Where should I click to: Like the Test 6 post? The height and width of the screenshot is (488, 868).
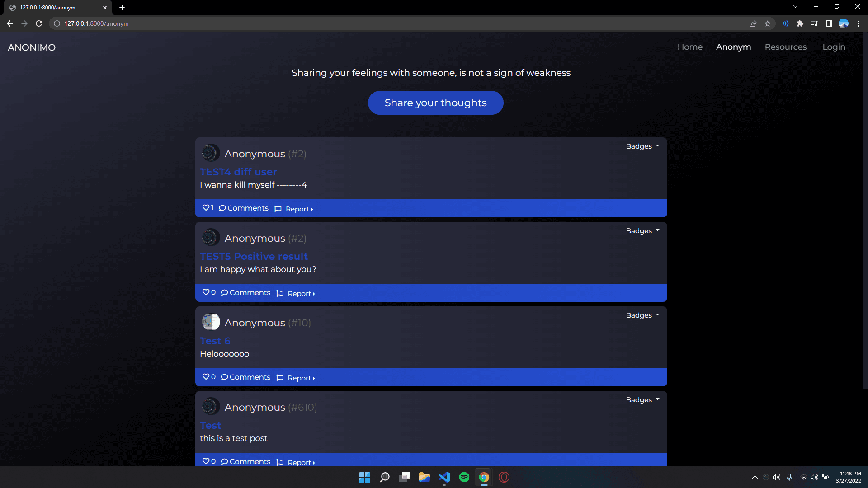(206, 377)
